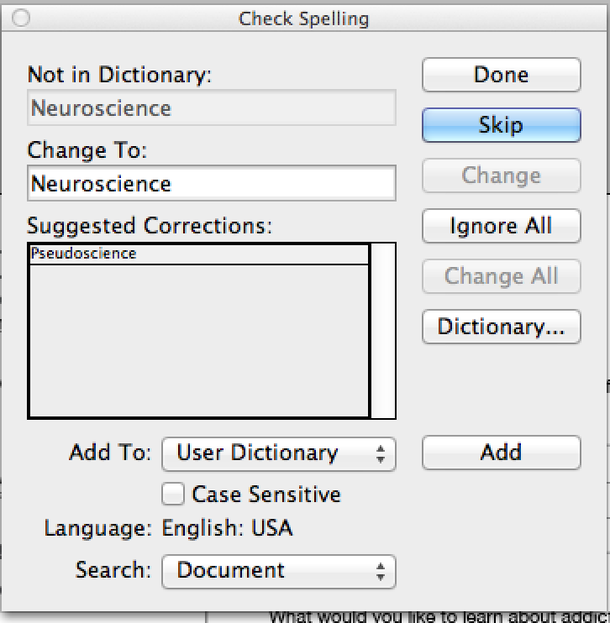Click the arrows on the Search dropdown

381,571
